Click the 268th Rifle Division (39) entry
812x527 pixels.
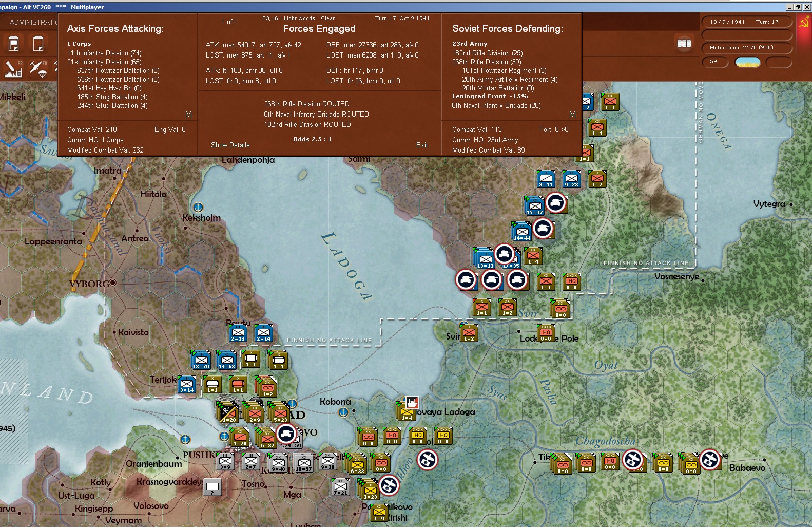click(487, 62)
